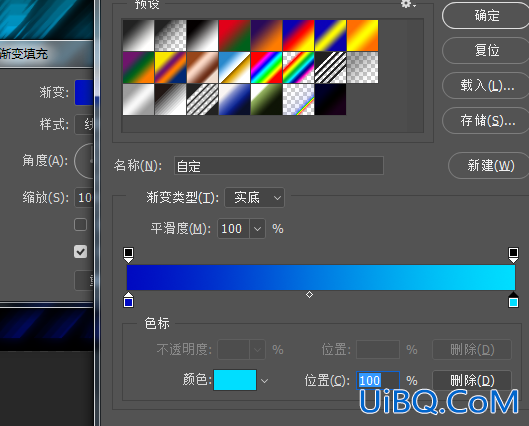
Task: Click the gradient midpoint diamond marker
Action: click(309, 295)
